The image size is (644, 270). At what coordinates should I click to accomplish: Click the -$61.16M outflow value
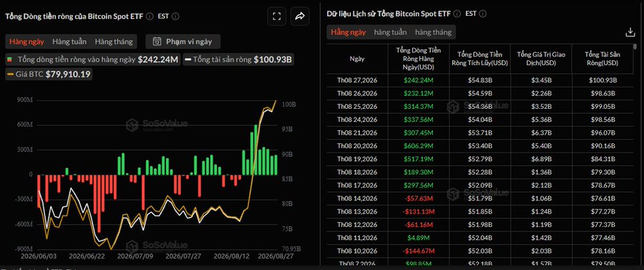tap(419, 225)
